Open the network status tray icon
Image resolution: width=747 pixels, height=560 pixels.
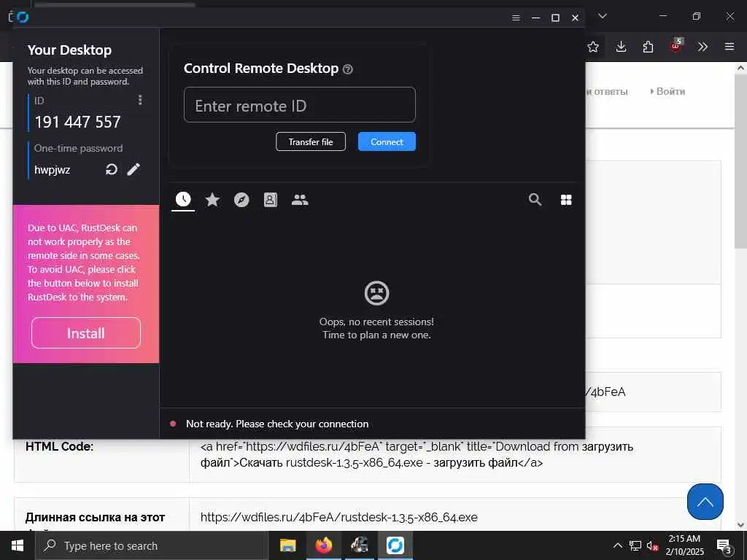point(635,545)
